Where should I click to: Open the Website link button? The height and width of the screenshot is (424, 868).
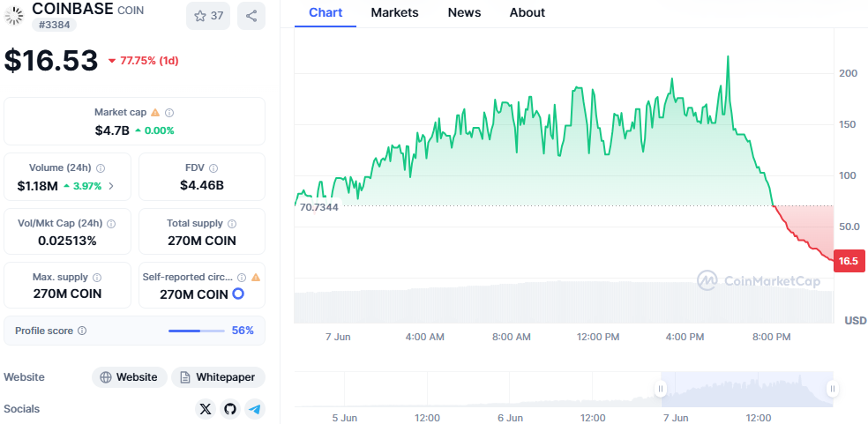pyautogui.click(x=129, y=377)
